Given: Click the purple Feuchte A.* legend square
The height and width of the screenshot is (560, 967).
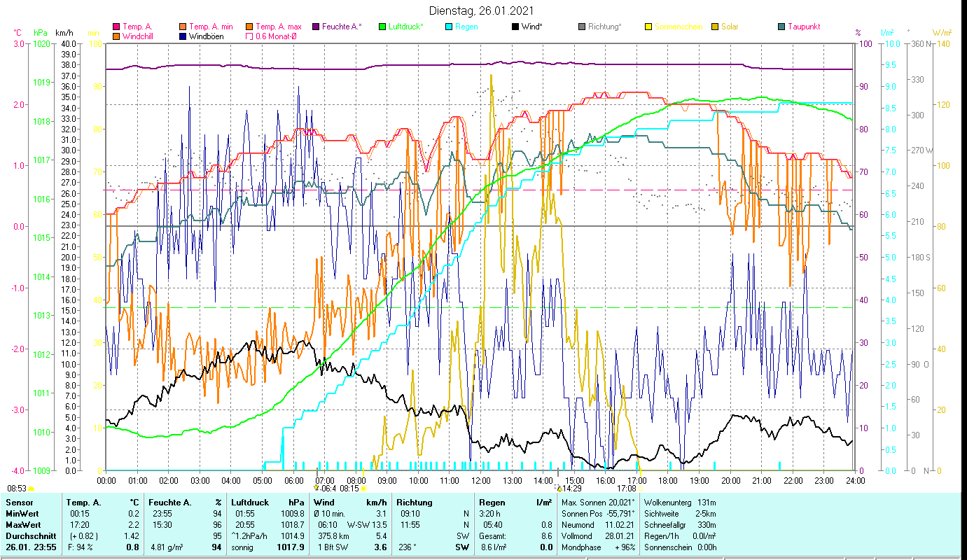Looking at the screenshot, I should (316, 27).
